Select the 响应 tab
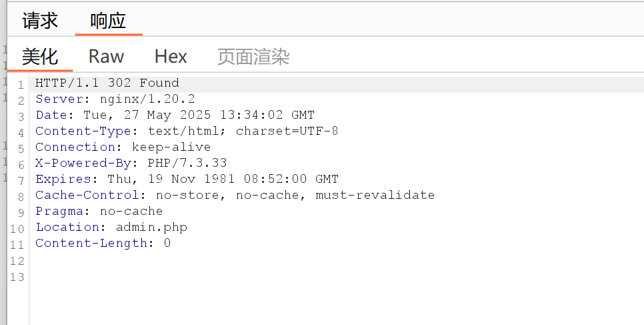The height and width of the screenshot is (325, 644). pos(108,21)
